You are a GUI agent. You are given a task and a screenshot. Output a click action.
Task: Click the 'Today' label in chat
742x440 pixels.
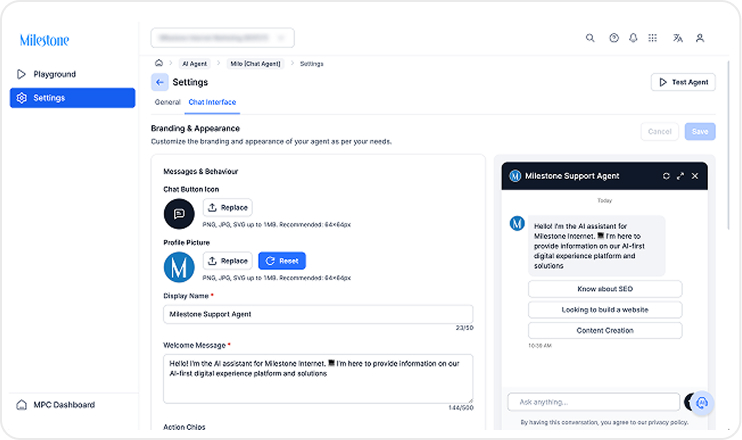[605, 201]
